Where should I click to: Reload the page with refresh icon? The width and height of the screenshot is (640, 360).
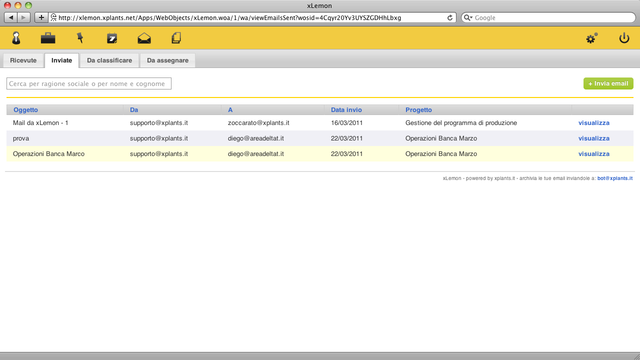pyautogui.click(x=450, y=18)
